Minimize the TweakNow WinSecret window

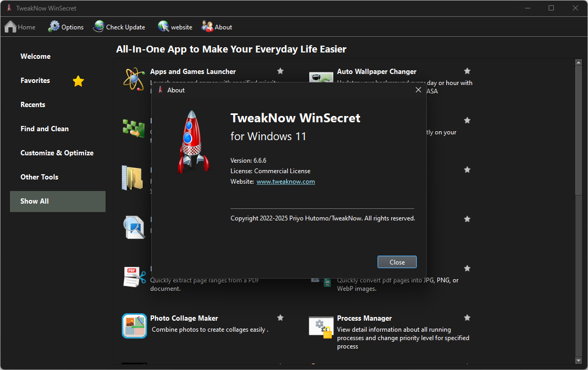tap(527, 8)
